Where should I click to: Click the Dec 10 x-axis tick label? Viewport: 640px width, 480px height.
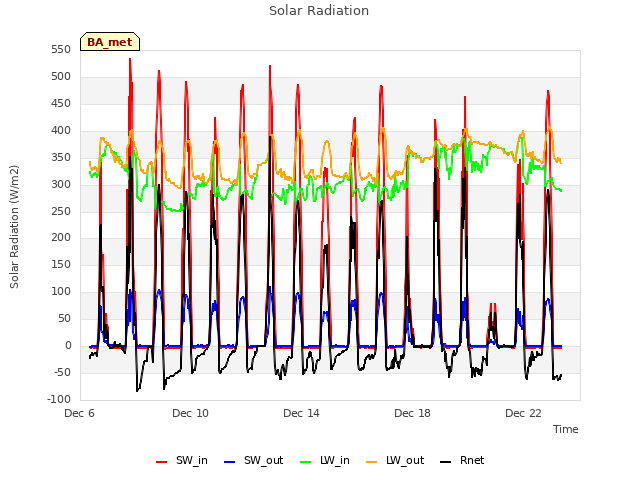tap(190, 413)
